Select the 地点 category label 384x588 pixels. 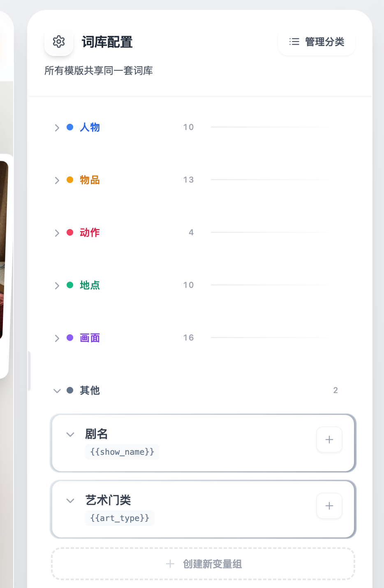[90, 285]
